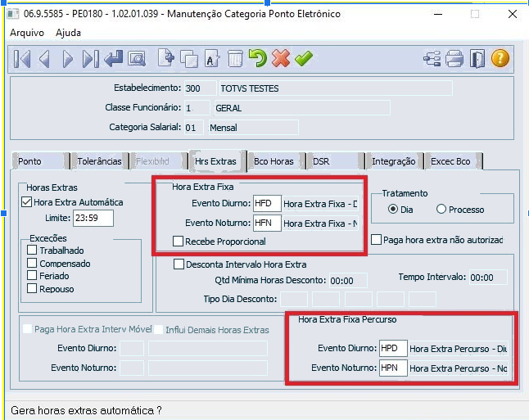Viewport: 529px width, 420px height.
Task: Click the go-to record arrow icon
Action: pyautogui.click(x=113, y=59)
